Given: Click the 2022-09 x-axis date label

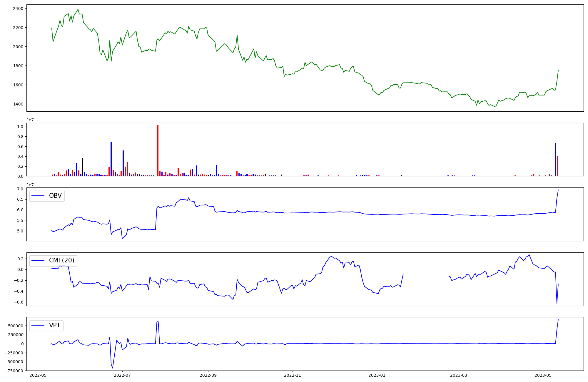Looking at the screenshot, I should coord(208,375).
